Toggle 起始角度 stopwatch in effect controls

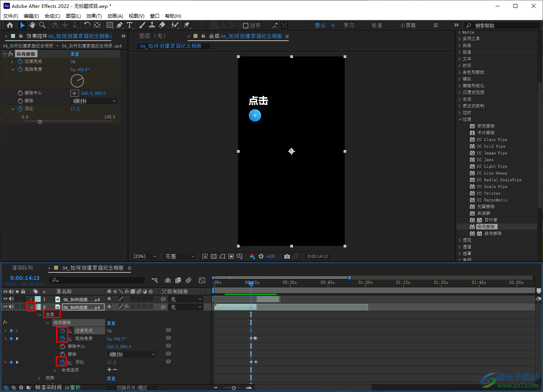point(20,69)
